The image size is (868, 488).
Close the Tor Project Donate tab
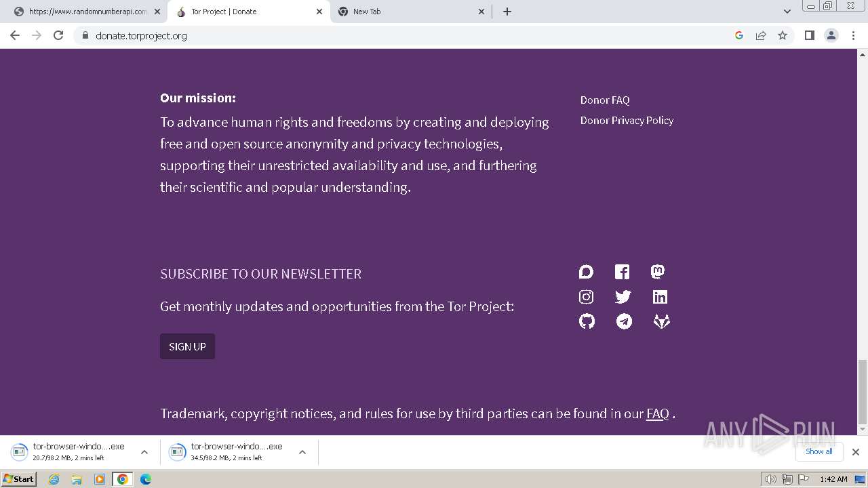pyautogui.click(x=319, y=12)
